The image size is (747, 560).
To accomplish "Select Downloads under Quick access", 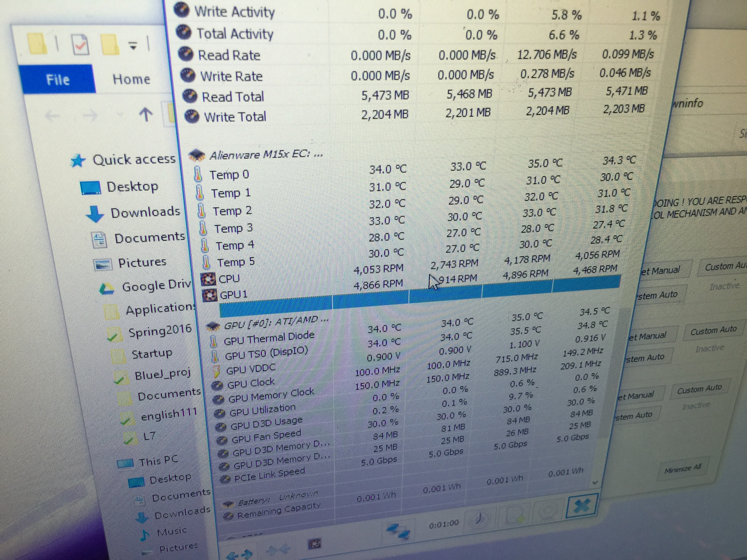I will pos(145,212).
